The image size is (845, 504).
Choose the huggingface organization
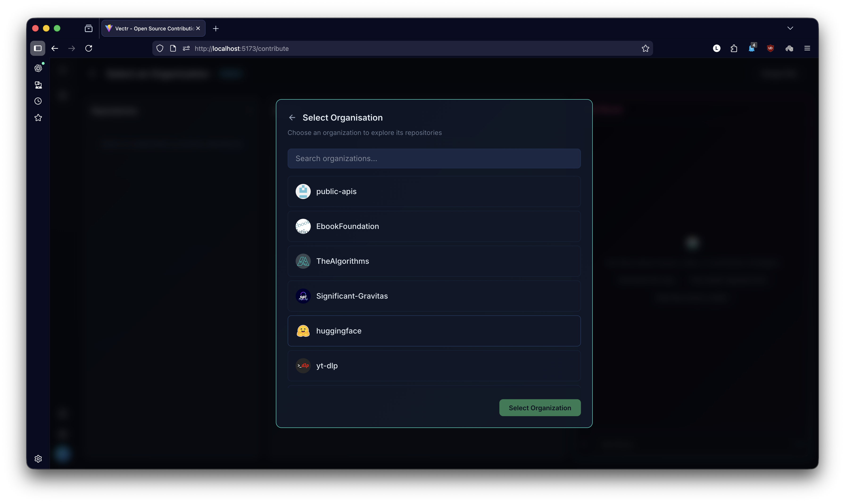tap(434, 331)
